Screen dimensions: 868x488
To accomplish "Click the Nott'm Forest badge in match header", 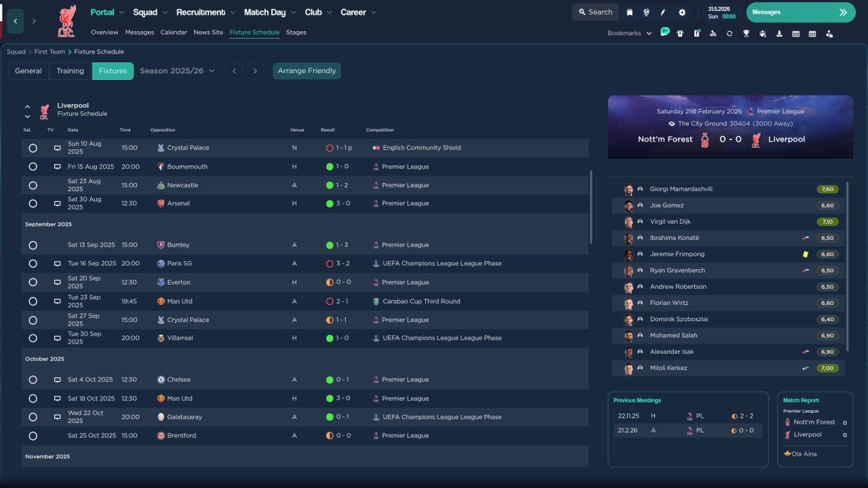I will (705, 140).
